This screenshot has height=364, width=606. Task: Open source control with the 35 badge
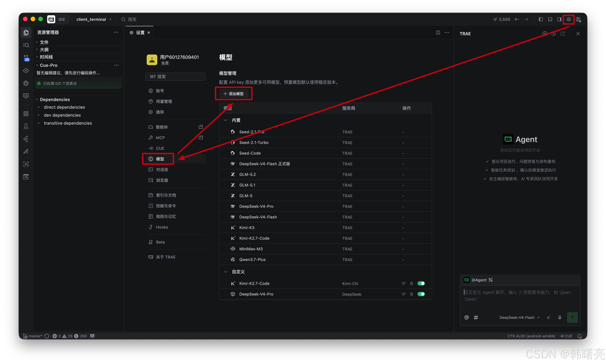(x=26, y=58)
